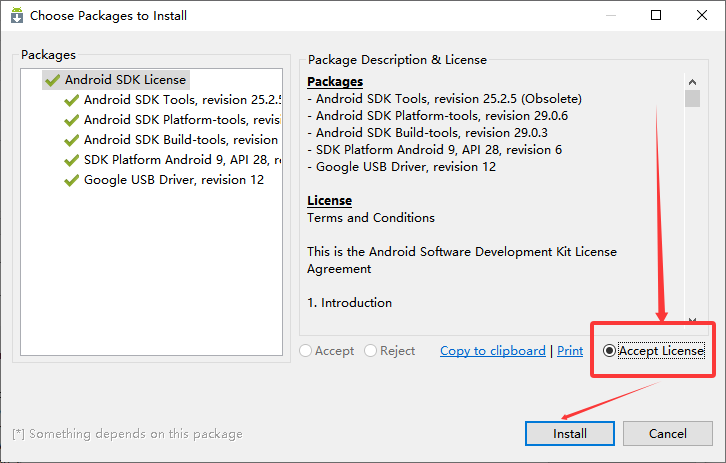726x463 pixels.
Task: Click the green checkmark beside Android SDK License
Action: (53, 80)
